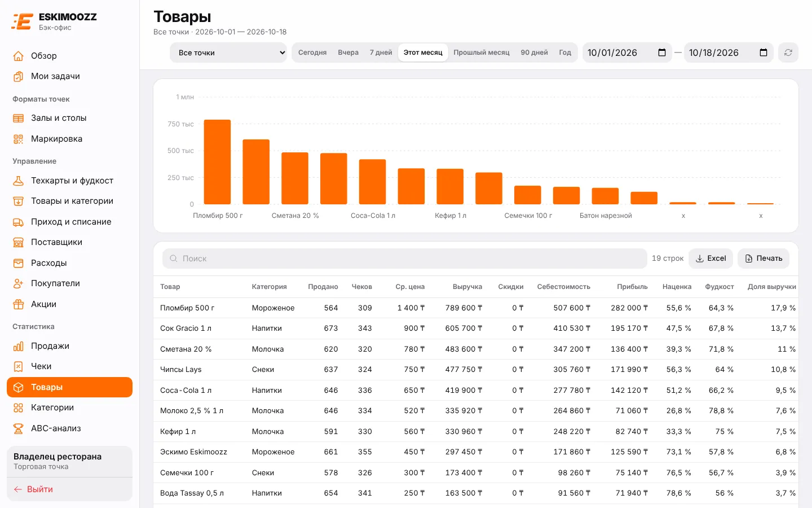
Task: Click the Семечки 100 г table row name
Action: (x=187, y=473)
